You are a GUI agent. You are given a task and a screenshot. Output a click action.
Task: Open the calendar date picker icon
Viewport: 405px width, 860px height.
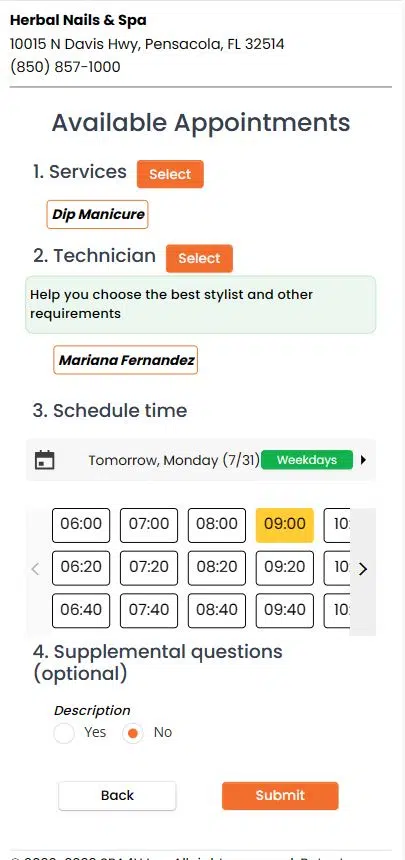[44, 460]
